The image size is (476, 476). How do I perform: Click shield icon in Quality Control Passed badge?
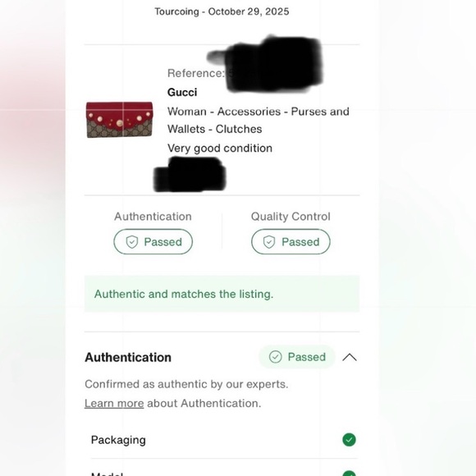coord(269,242)
